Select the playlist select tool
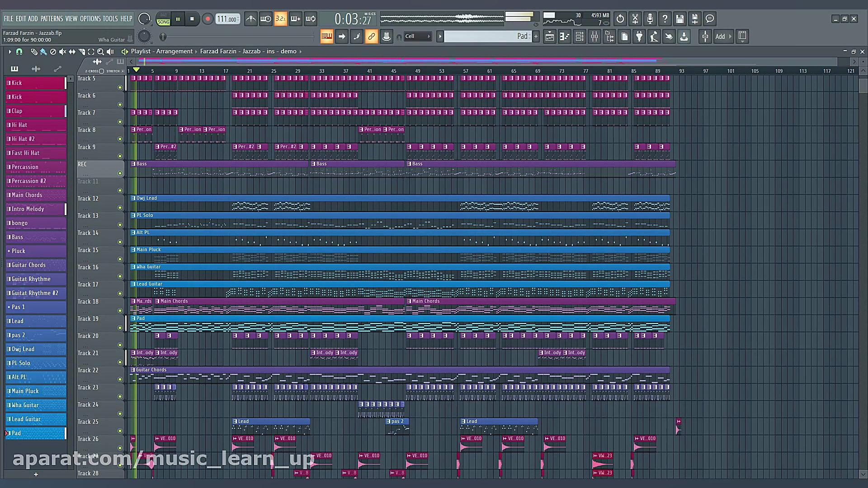This screenshot has width=868, height=488. (91, 52)
